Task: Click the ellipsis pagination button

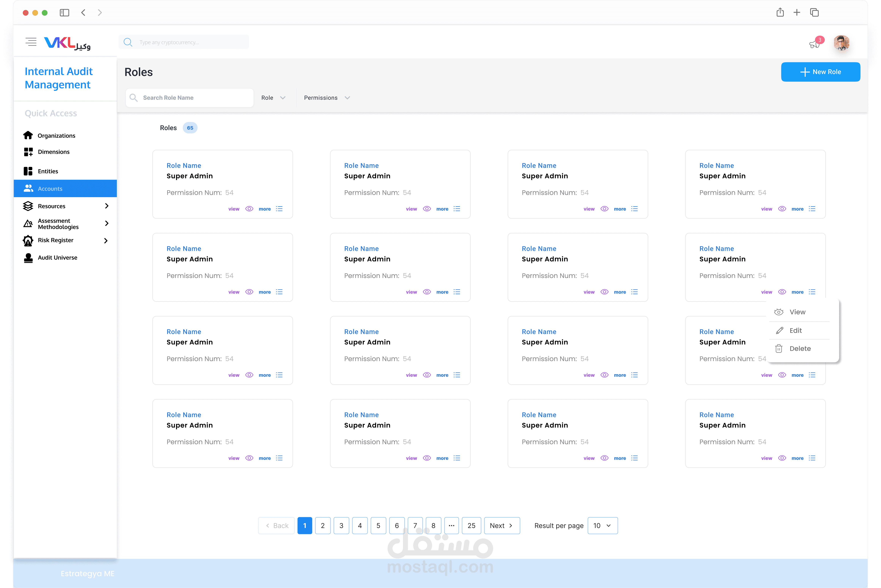Action: point(452,525)
